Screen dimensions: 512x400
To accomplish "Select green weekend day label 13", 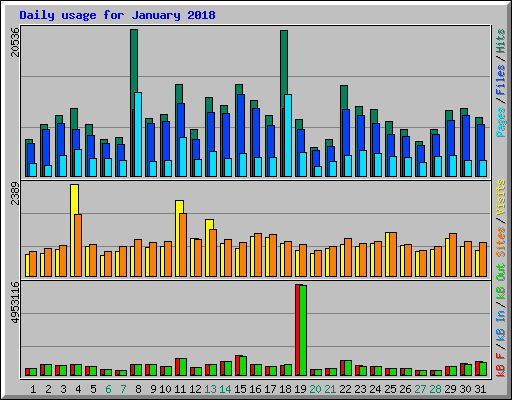I will tap(210, 389).
